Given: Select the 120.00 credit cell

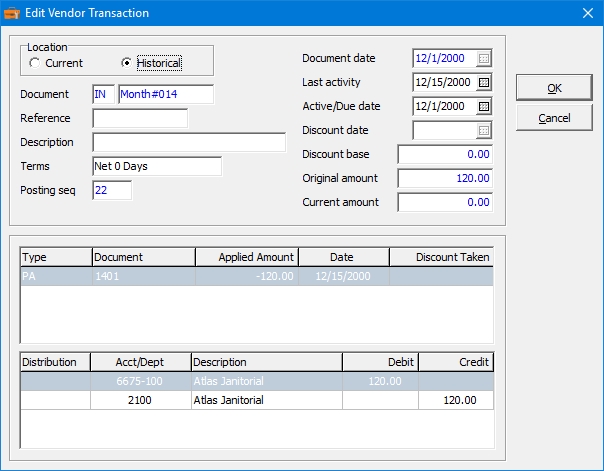Looking at the screenshot, I should tap(456, 400).
